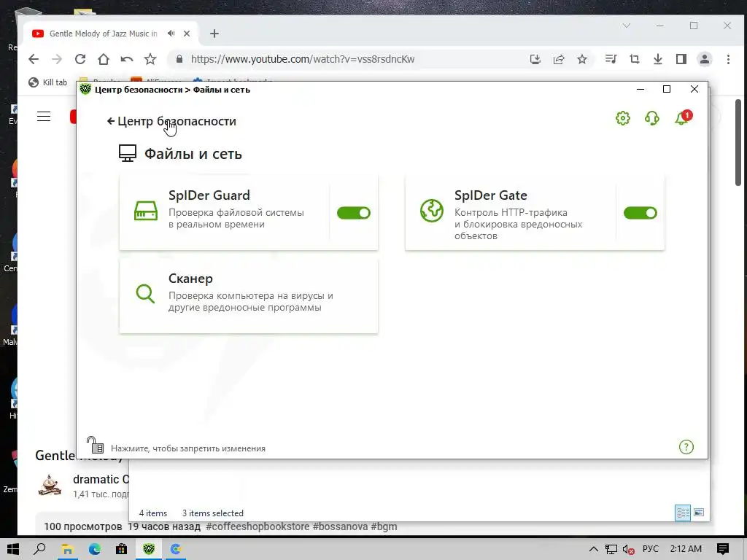Close the Gentle Melody browser tab

(187, 34)
